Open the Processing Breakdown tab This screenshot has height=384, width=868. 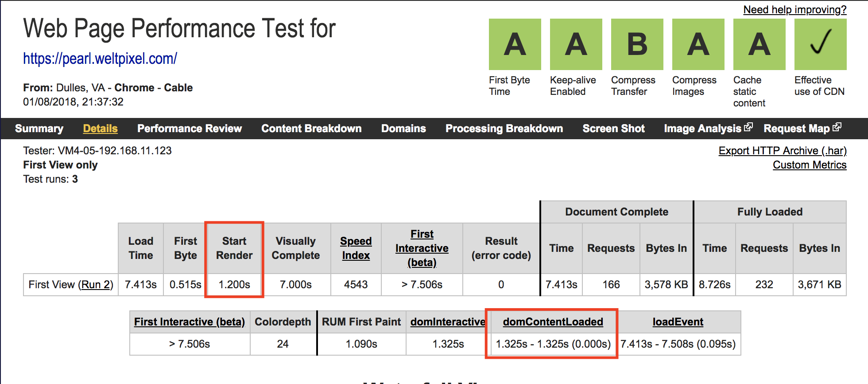click(x=504, y=129)
